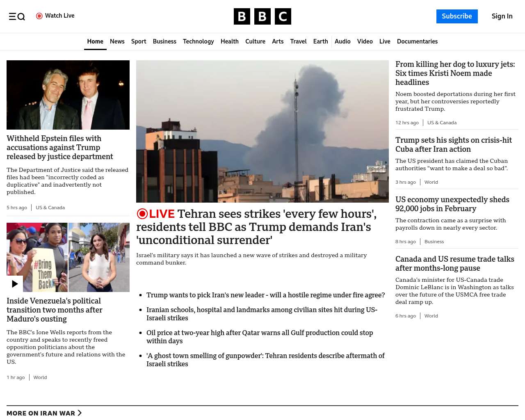Open the Sport tab

pos(139,41)
